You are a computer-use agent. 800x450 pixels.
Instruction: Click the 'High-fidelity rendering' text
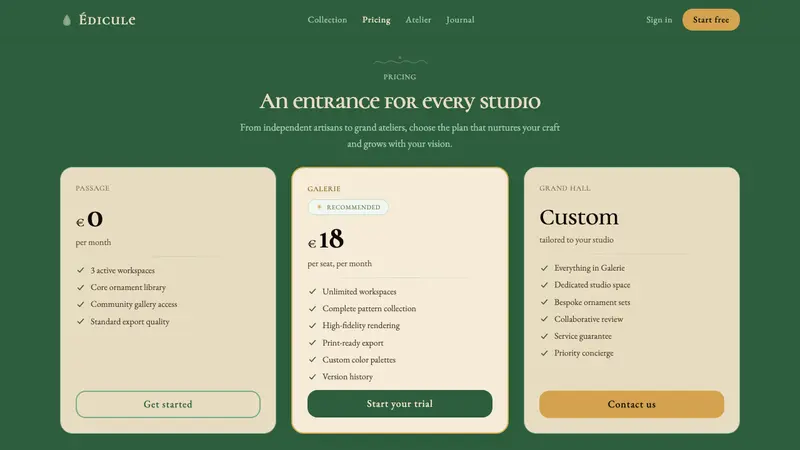click(361, 326)
